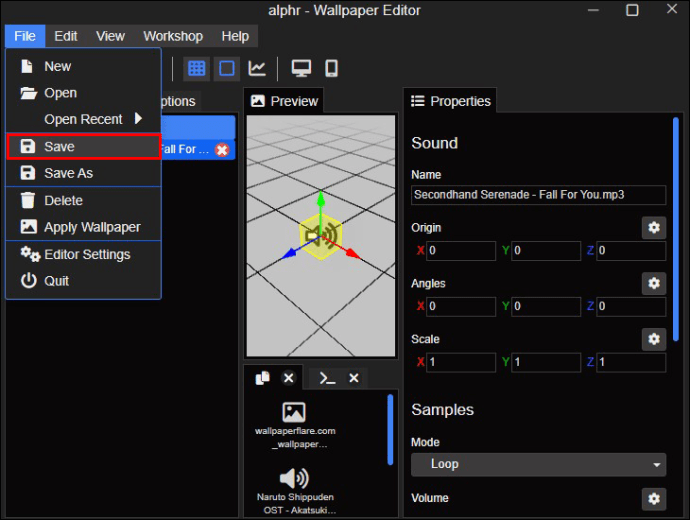The height and width of the screenshot is (520, 690).
Task: Open the Workshop menu
Action: (x=173, y=36)
